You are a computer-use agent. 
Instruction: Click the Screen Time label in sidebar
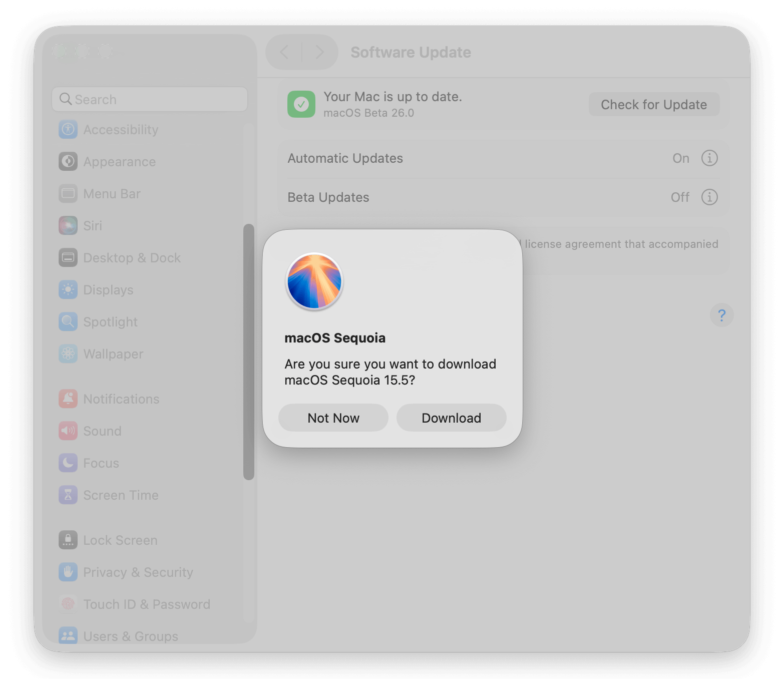click(x=121, y=495)
